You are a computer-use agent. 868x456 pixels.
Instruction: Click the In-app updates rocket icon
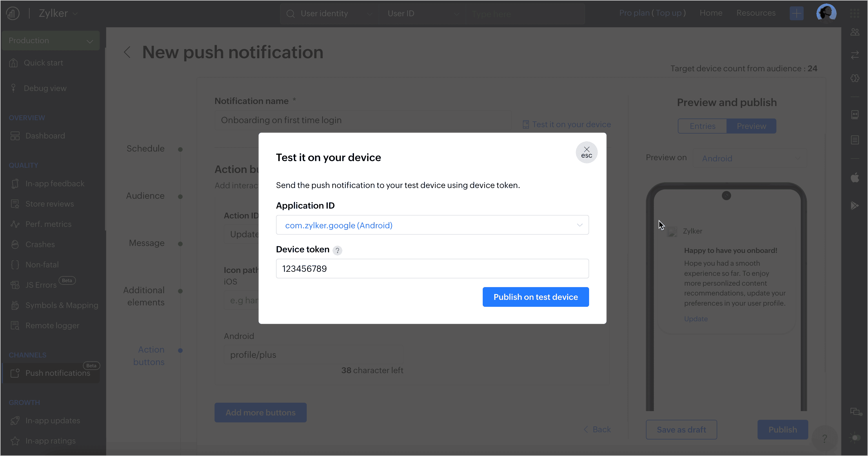click(x=15, y=420)
